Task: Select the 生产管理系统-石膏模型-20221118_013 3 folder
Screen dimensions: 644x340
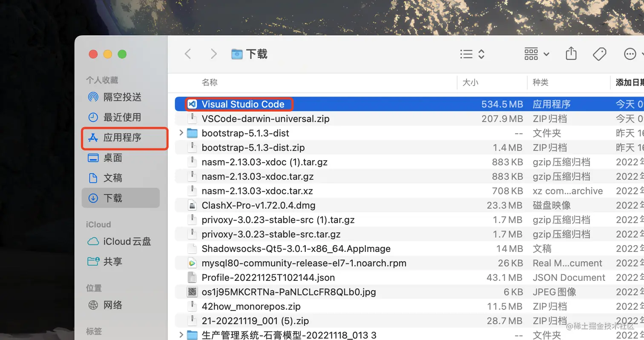Action: click(x=289, y=335)
